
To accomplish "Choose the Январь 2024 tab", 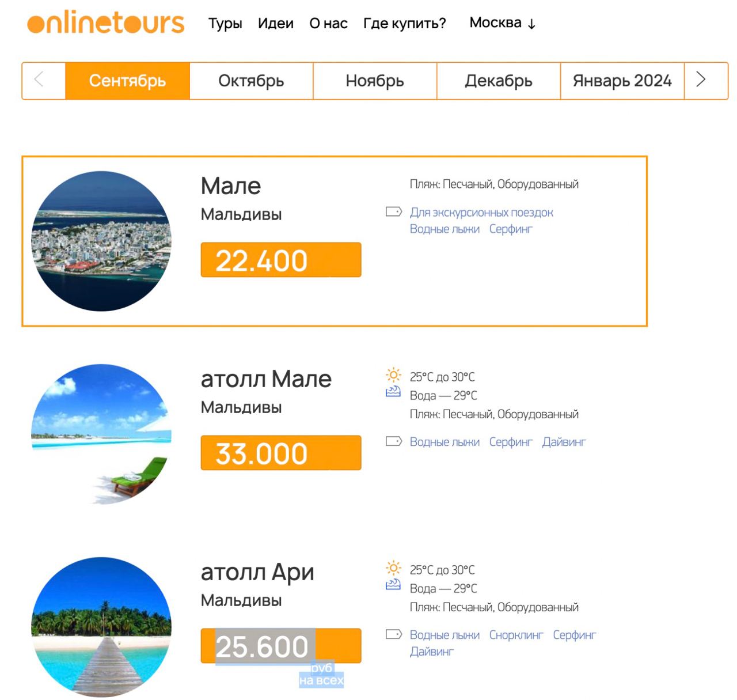I will pos(622,81).
